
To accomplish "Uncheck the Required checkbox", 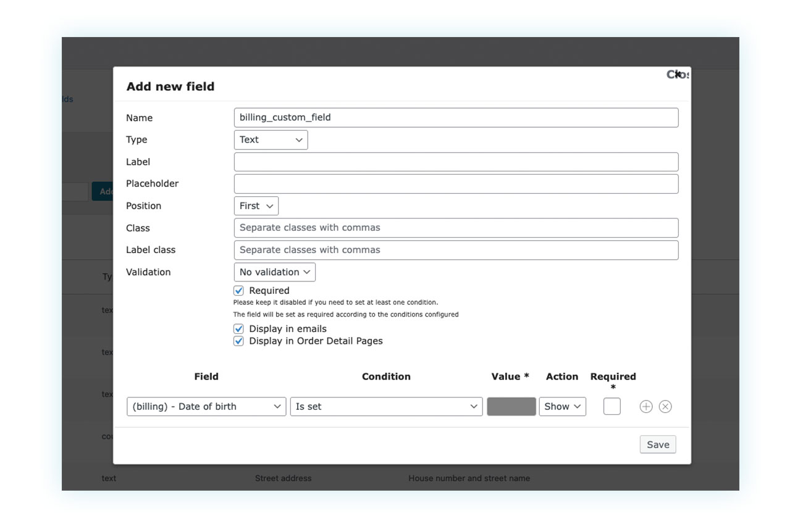I will pyautogui.click(x=238, y=290).
